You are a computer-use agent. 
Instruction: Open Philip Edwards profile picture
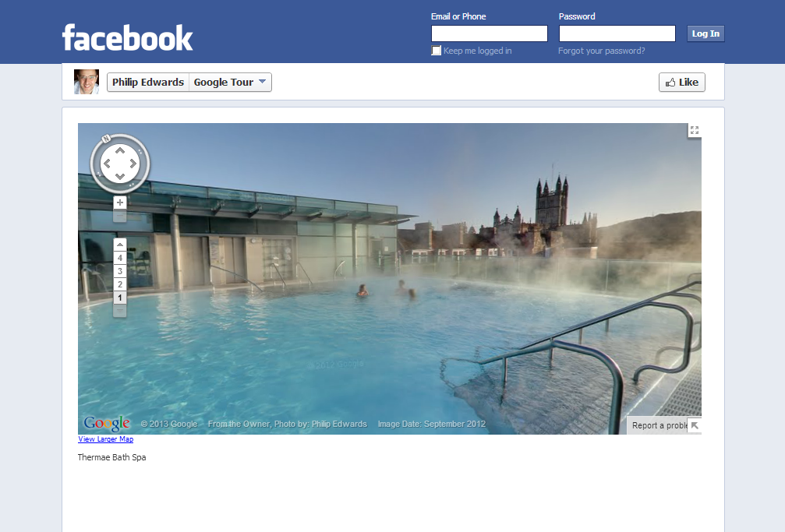87,82
